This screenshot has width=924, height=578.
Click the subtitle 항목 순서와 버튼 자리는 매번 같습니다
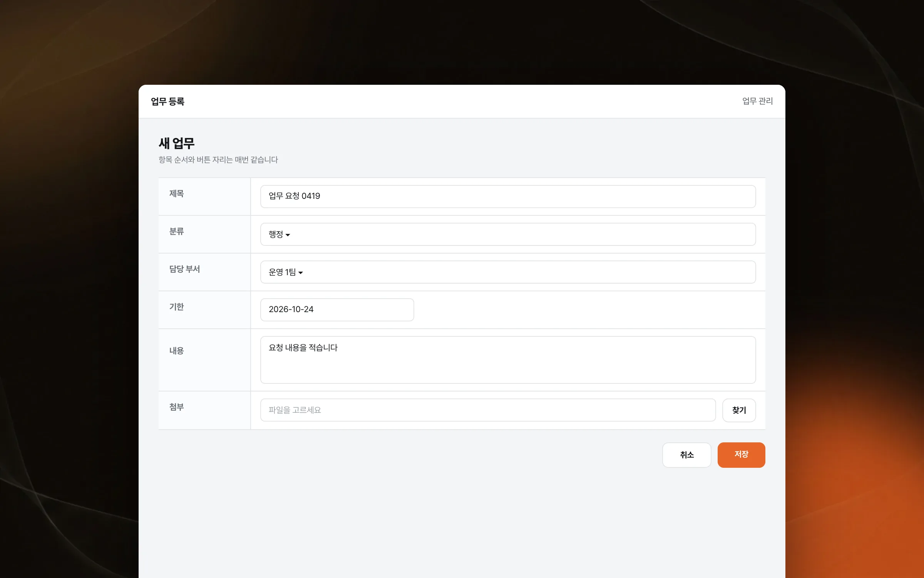click(x=218, y=160)
